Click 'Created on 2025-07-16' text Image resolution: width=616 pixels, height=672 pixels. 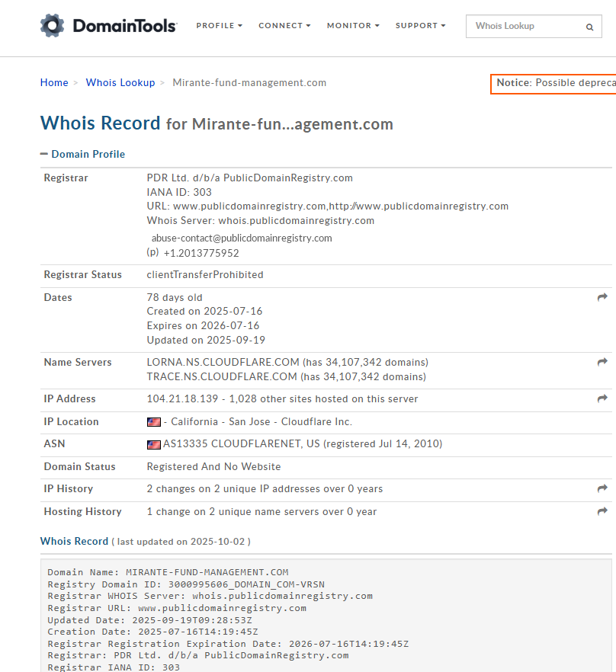(x=204, y=311)
